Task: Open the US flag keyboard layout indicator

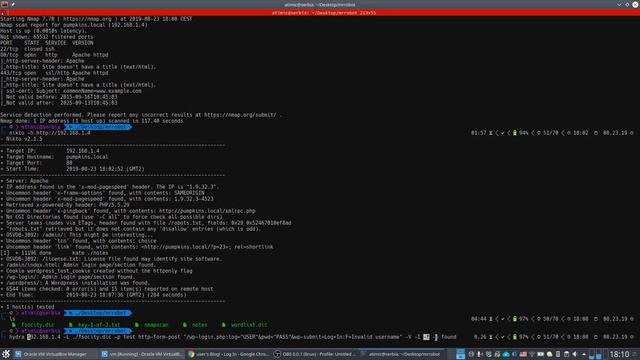Action: click(523, 354)
